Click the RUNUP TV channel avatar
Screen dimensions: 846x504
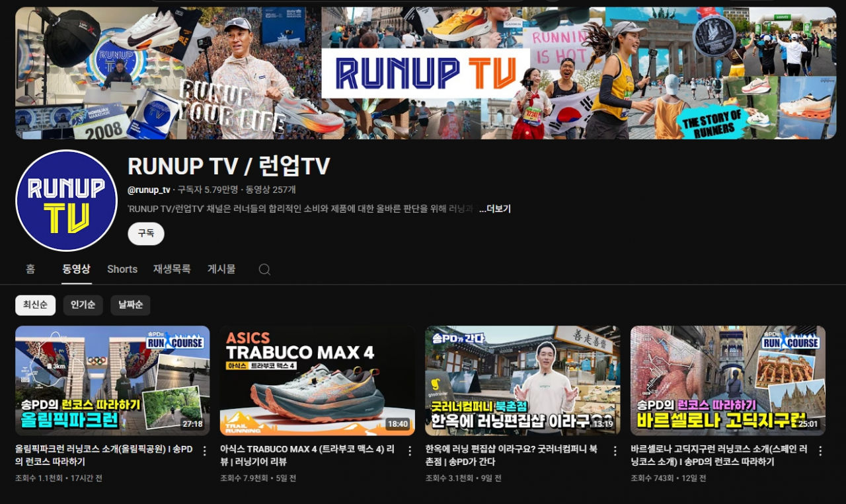point(66,200)
